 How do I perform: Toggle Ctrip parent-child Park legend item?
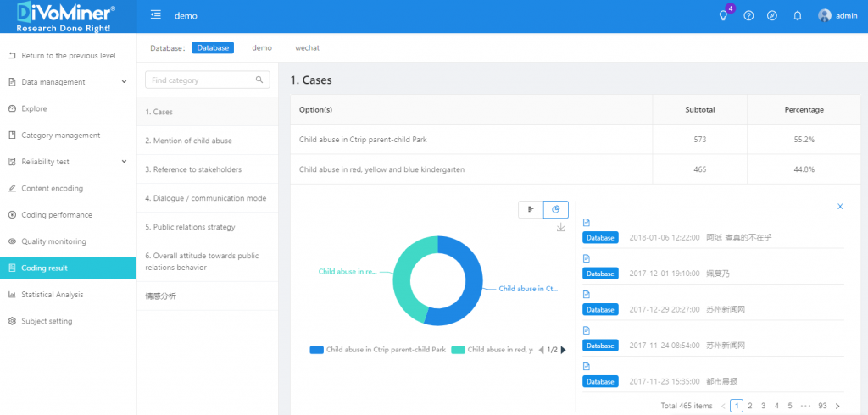378,350
